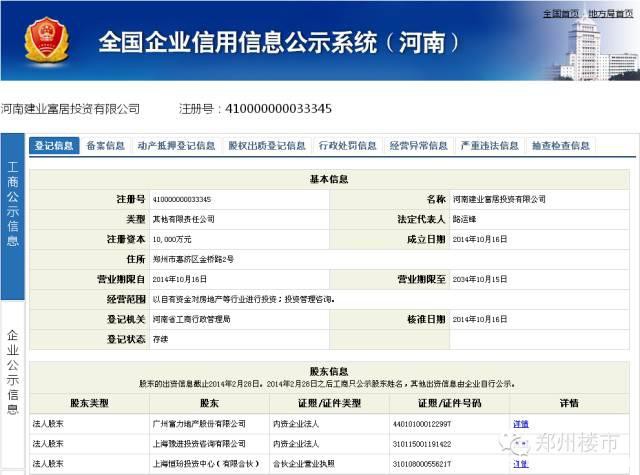This screenshot has width=640, height=475.
Task: Click the 股东类型 column header
Action: (x=89, y=404)
